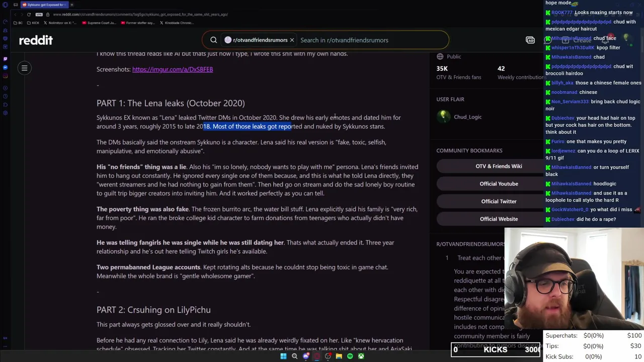
Task: Click the browser address bar URL
Action: tap(140, 15)
